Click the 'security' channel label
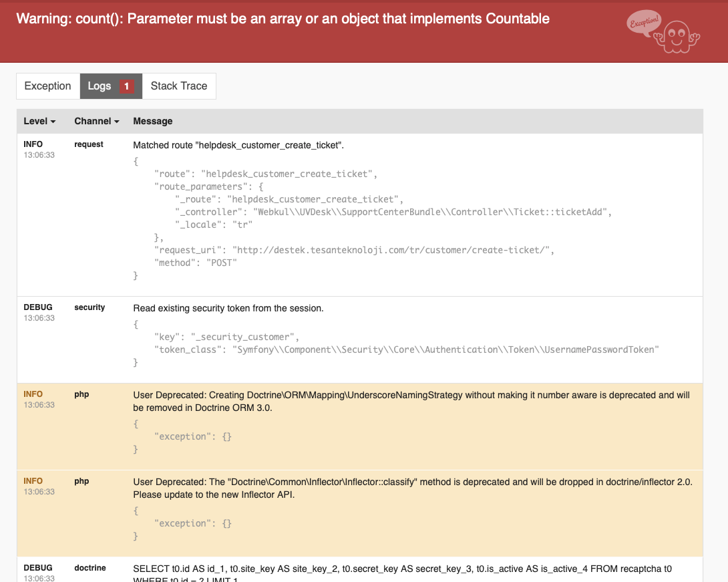The height and width of the screenshot is (582, 728). coord(90,307)
